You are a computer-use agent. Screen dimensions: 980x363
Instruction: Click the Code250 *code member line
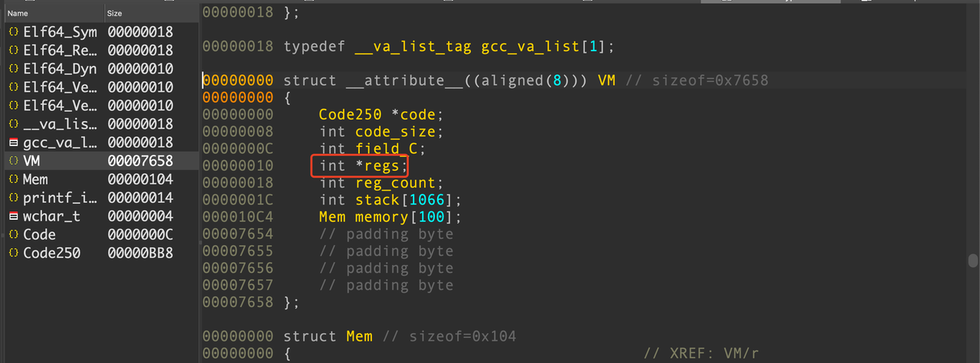coord(381,115)
